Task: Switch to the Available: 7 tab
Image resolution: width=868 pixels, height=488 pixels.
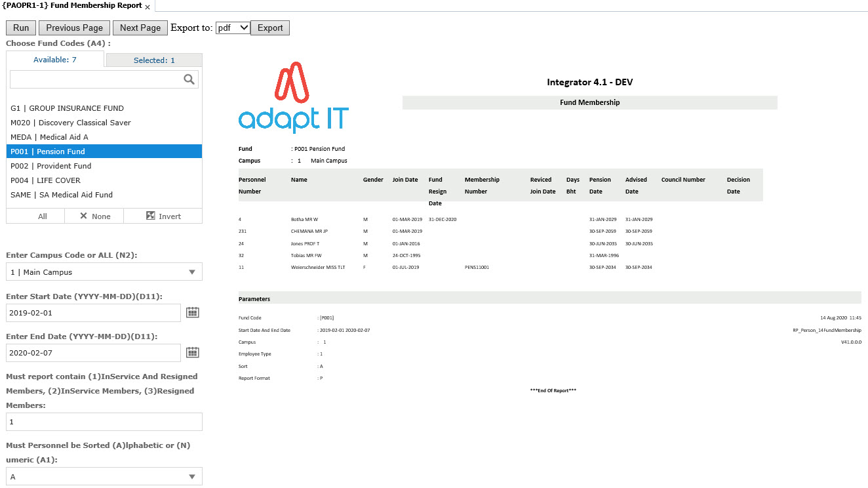Action: click(55, 60)
